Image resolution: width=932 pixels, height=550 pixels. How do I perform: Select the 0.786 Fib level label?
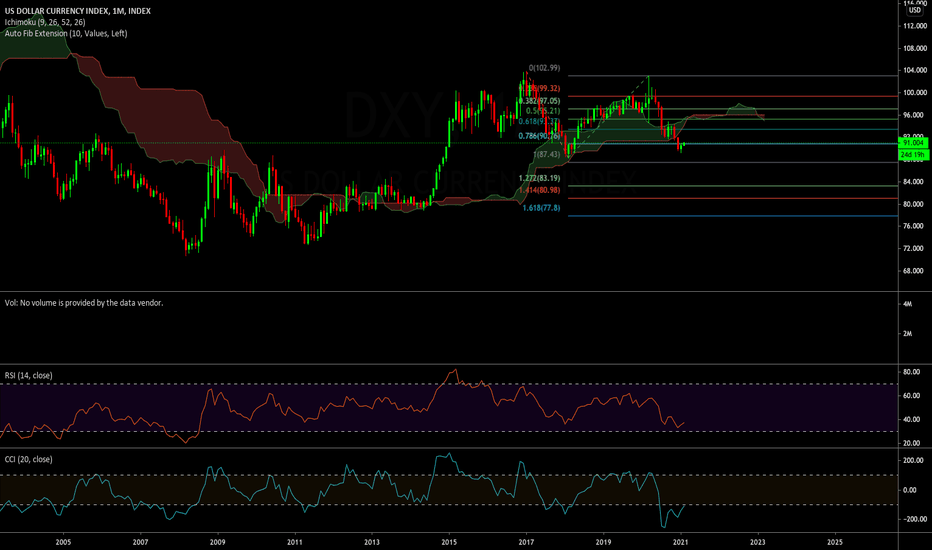(x=539, y=136)
